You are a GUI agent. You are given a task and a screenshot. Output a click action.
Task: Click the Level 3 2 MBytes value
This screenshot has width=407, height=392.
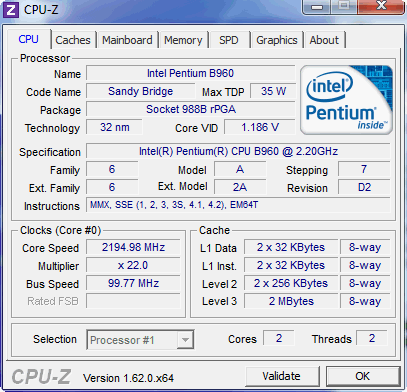[291, 301]
